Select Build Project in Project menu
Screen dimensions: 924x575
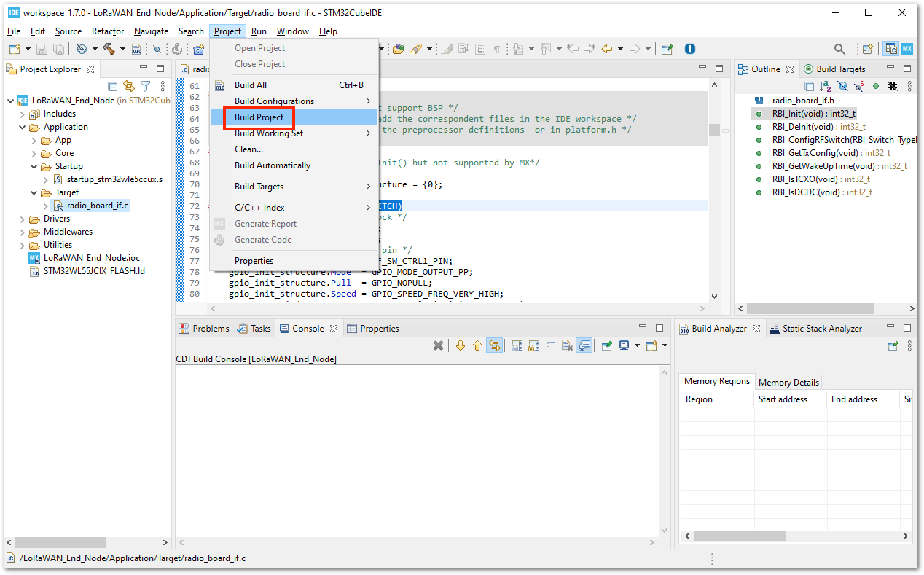[x=293, y=117]
